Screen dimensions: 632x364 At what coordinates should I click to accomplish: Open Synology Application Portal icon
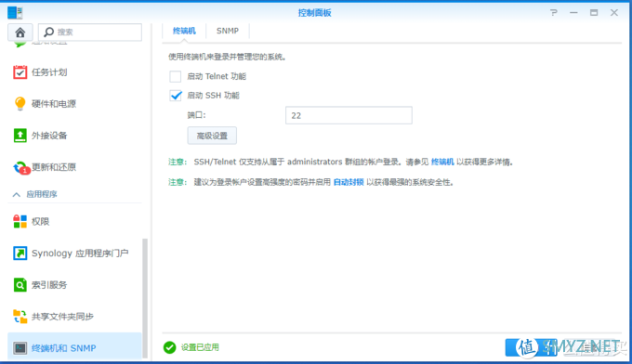pos(20,253)
